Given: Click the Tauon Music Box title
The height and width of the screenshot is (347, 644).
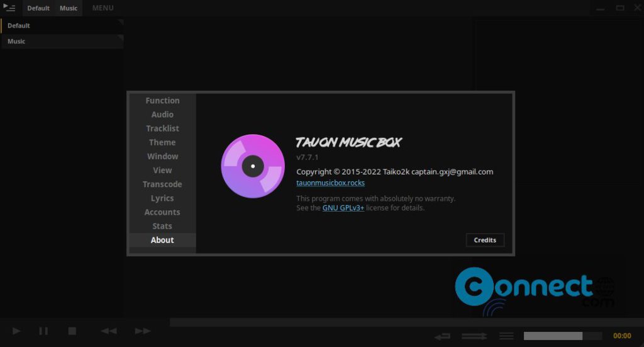Looking at the screenshot, I should point(348,142).
